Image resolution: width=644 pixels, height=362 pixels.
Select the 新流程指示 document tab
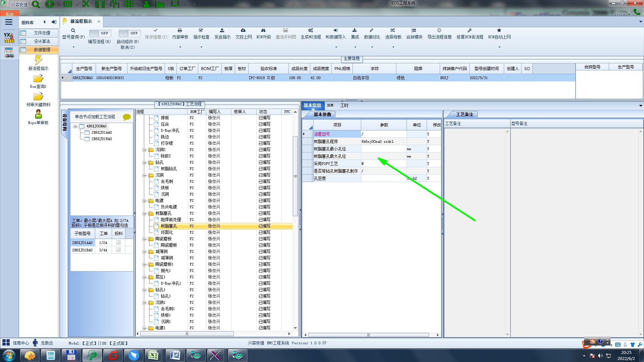click(x=81, y=21)
